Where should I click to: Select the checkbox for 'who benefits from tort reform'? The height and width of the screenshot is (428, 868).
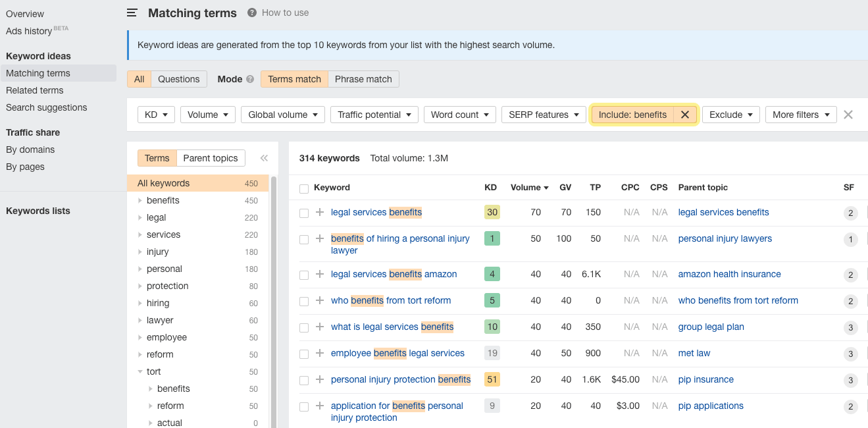click(x=304, y=300)
